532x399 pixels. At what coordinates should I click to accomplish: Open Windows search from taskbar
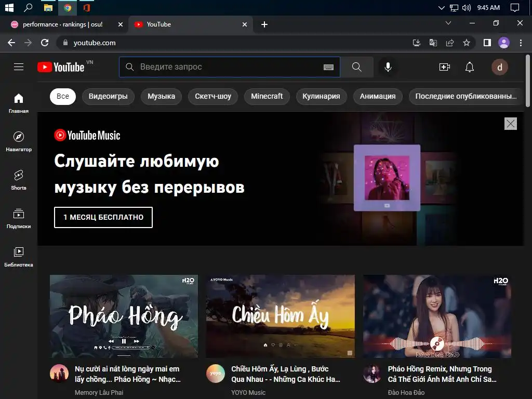[x=28, y=7]
